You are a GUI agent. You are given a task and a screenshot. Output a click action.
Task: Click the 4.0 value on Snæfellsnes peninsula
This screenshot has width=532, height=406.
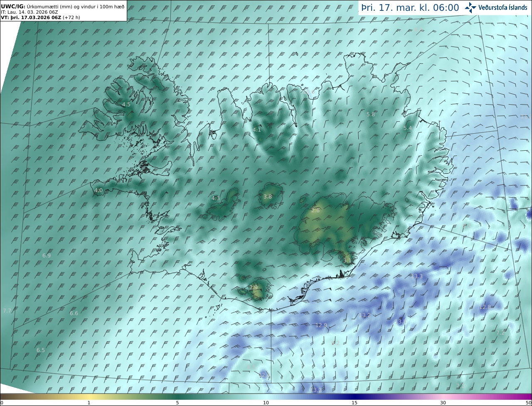click(99, 191)
